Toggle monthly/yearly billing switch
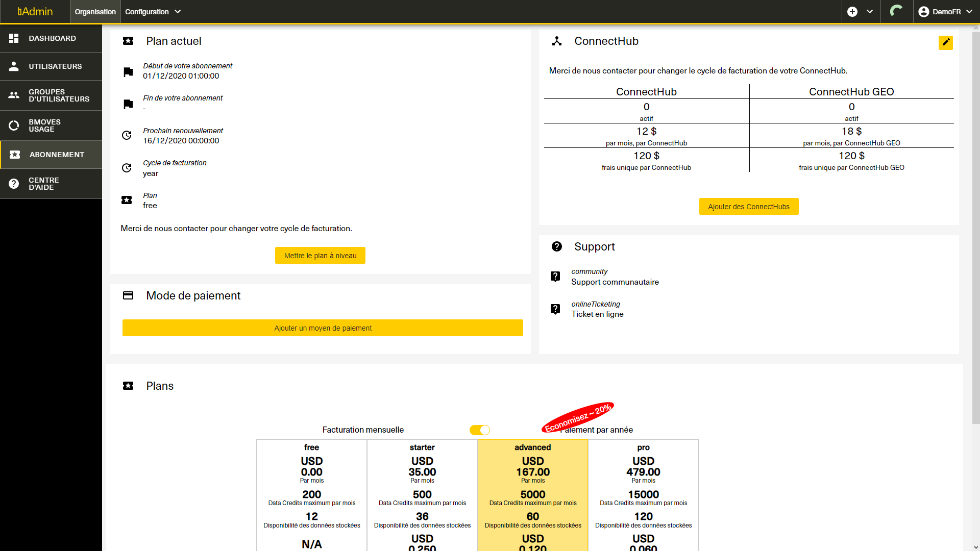This screenshot has height=551, width=980. coord(480,430)
